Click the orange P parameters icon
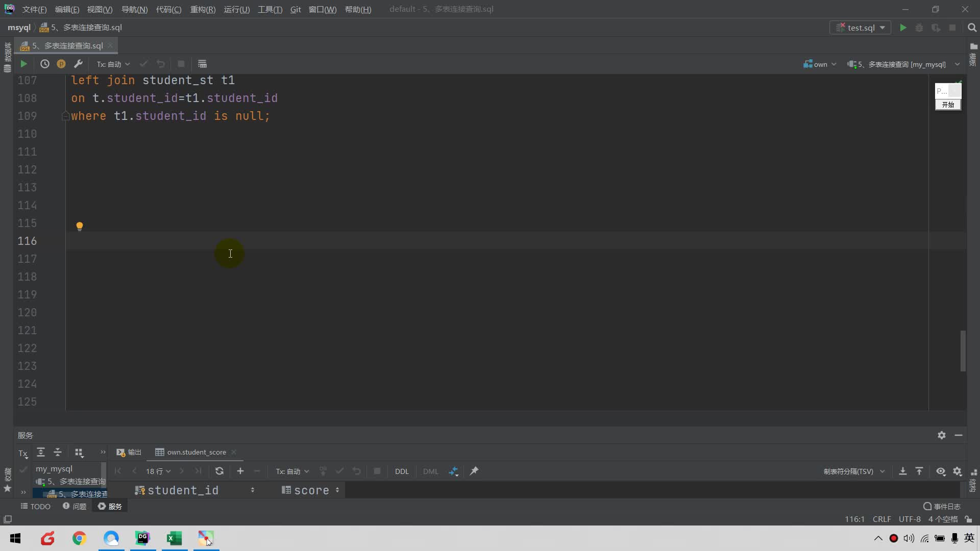The width and height of the screenshot is (980, 551). (61, 64)
